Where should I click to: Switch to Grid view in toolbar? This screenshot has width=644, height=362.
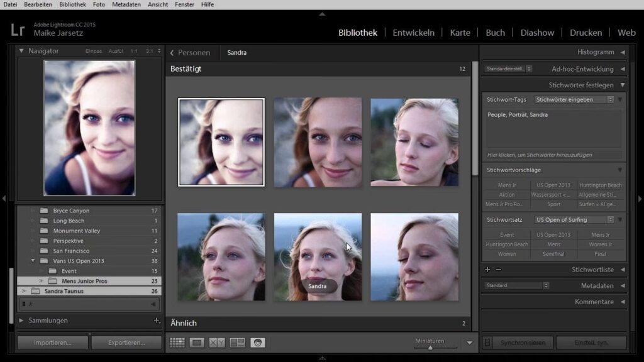(x=177, y=343)
